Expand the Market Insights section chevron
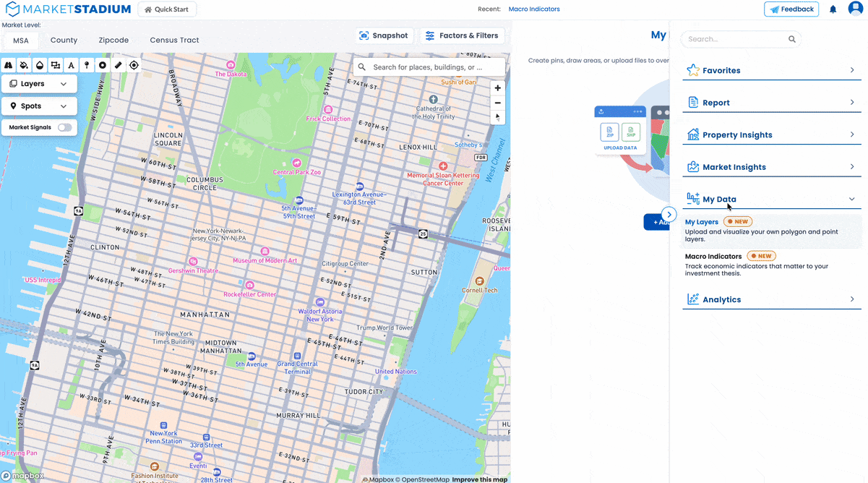Screen dimensions: 868x483 coord(852,167)
